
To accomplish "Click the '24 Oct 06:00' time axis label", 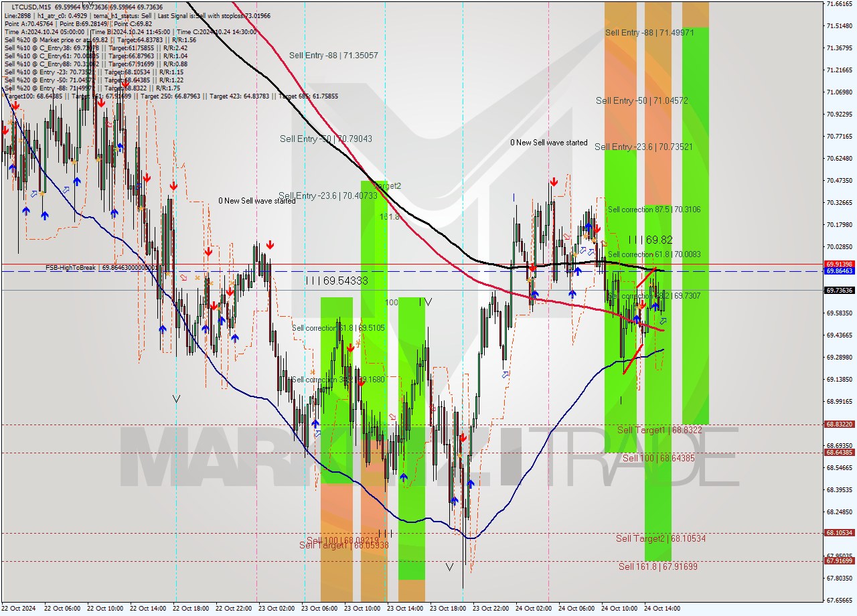I will point(576,609).
